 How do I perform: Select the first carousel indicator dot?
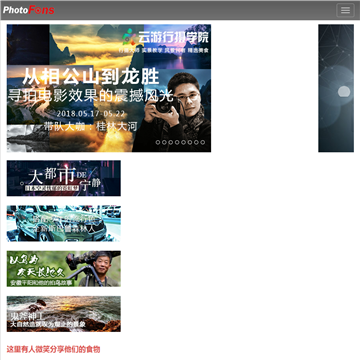(158, 142)
